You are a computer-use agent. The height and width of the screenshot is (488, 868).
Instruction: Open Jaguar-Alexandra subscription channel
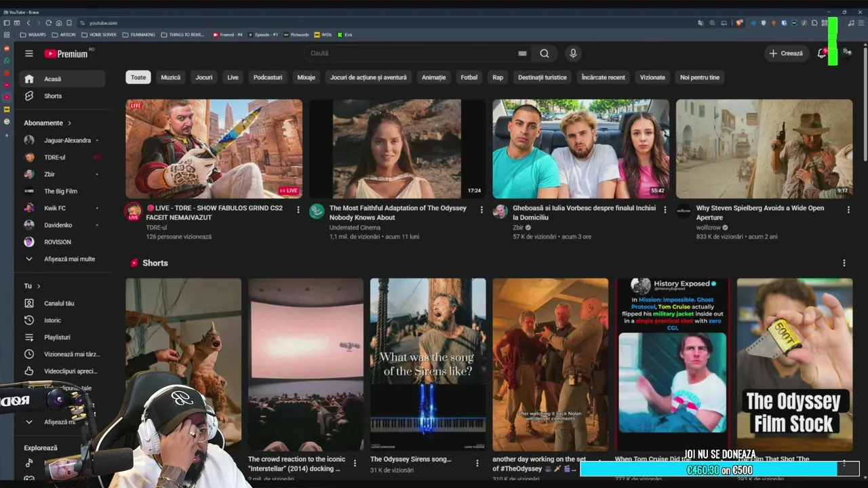pyautogui.click(x=62, y=140)
